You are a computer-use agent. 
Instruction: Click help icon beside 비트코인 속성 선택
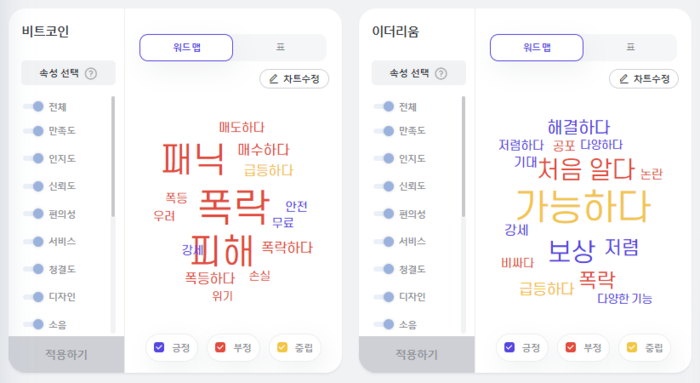coord(91,73)
